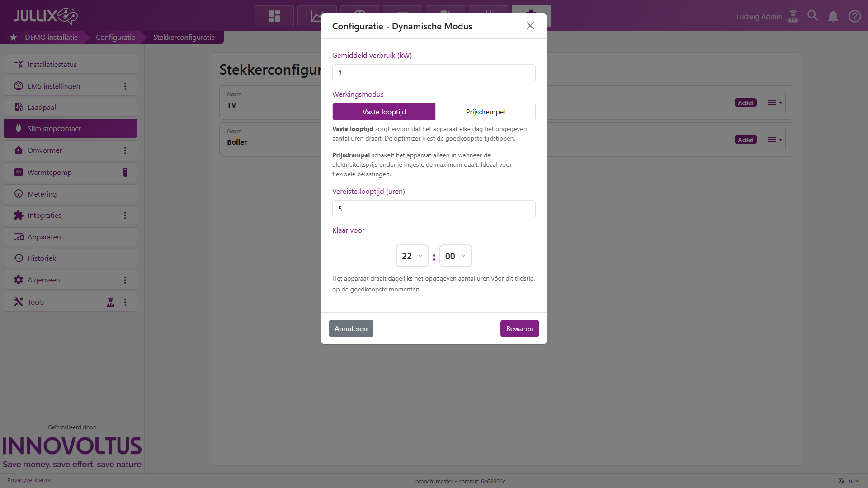Screen dimensions: 868x488
Task: Click the help question mark icon
Action: point(854,16)
